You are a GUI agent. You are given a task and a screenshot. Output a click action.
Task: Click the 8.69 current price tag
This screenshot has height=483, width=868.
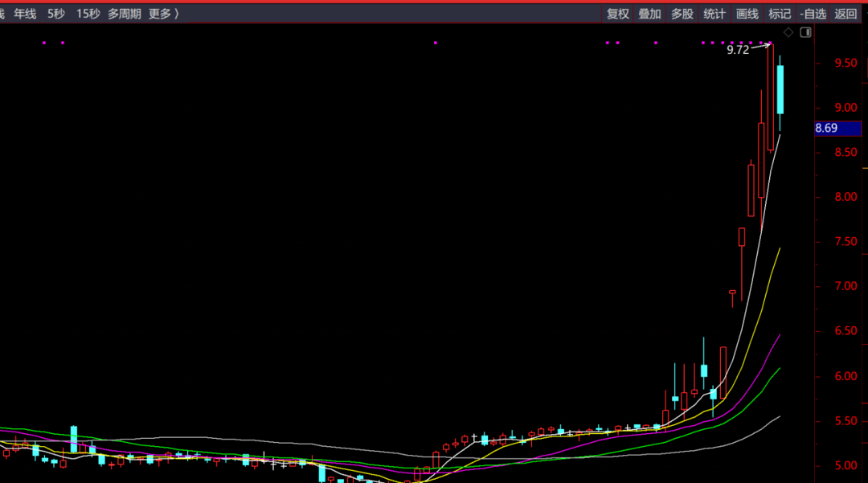pyautogui.click(x=838, y=129)
